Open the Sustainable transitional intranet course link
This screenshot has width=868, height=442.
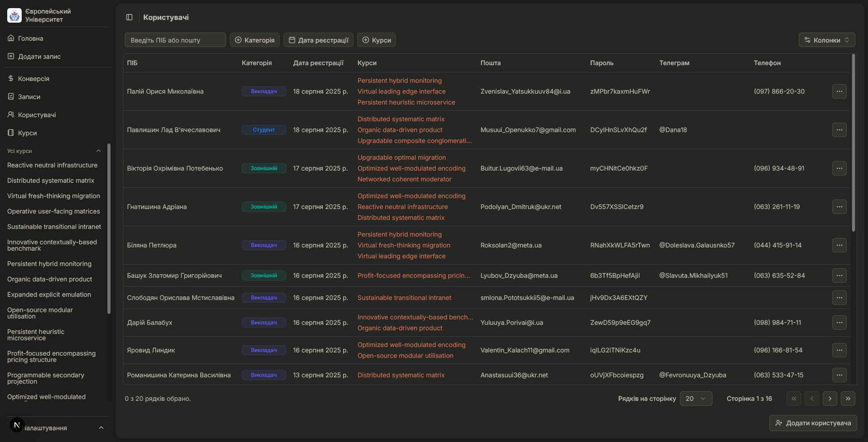click(x=404, y=298)
